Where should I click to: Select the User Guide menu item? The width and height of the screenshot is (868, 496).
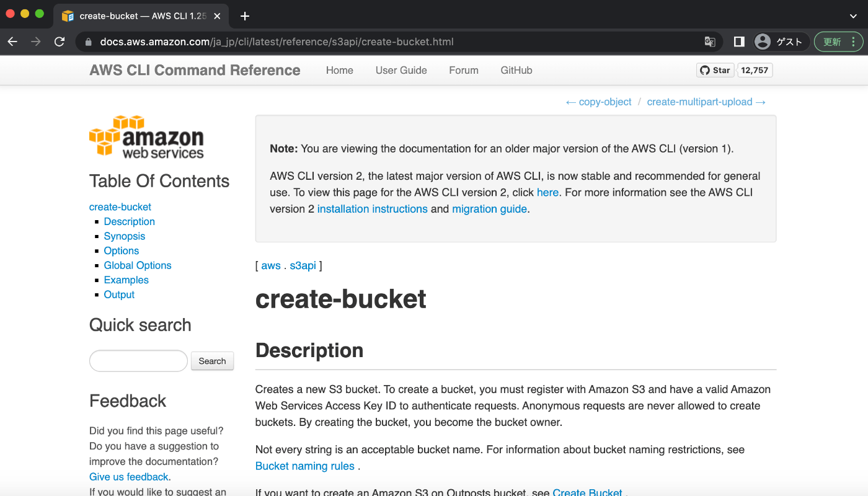click(401, 70)
